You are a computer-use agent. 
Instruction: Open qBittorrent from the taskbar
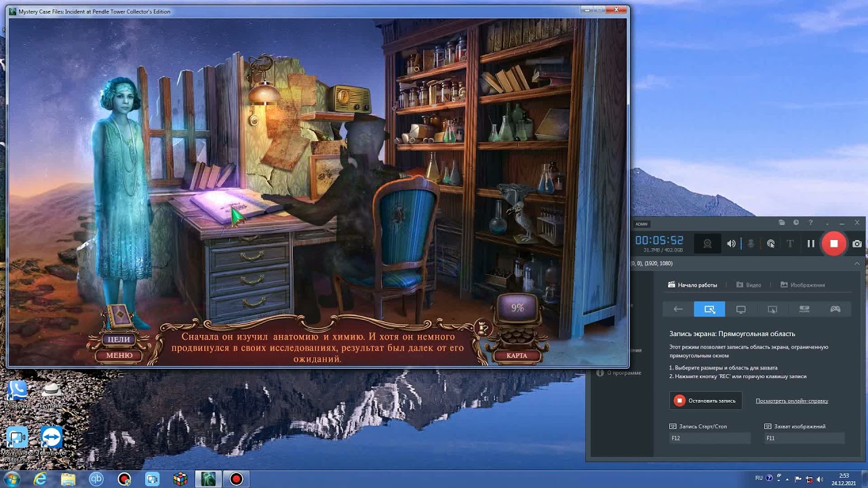tap(96, 479)
